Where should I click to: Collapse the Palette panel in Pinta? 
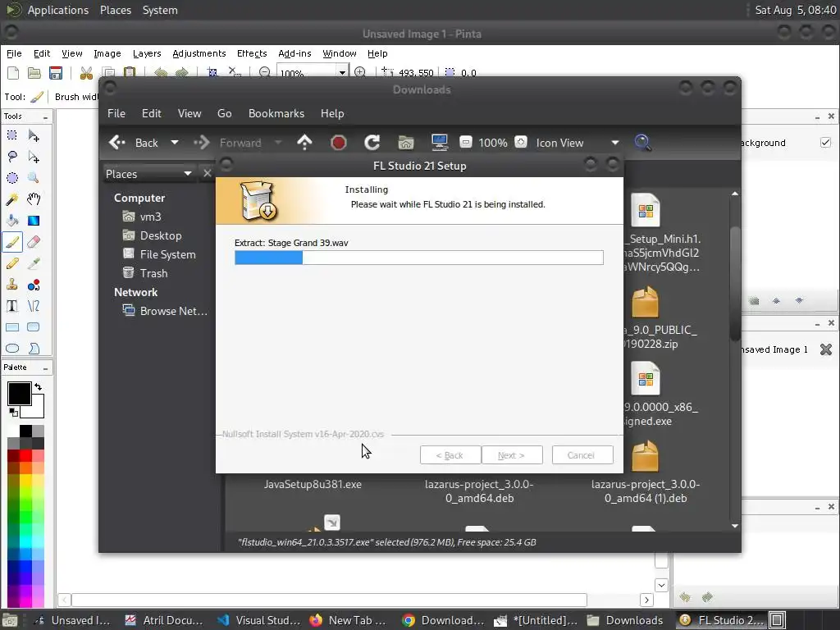(46, 368)
